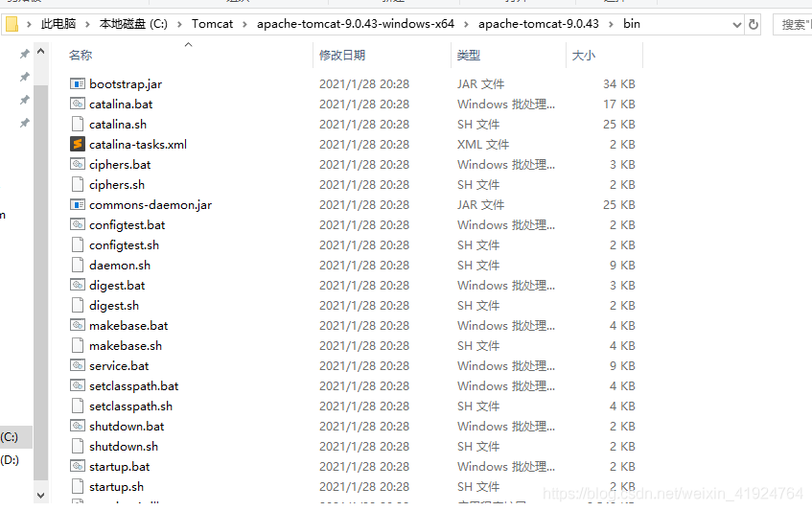Sort by the 大小 column header
Viewport: 812px width, 511px height.
(584, 55)
